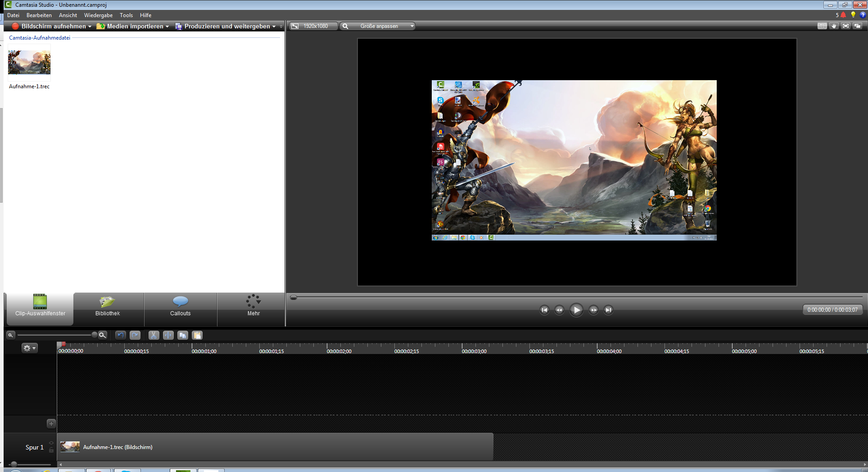Click the preview seek bar handle
The width and height of the screenshot is (868, 472).
pyautogui.click(x=294, y=297)
